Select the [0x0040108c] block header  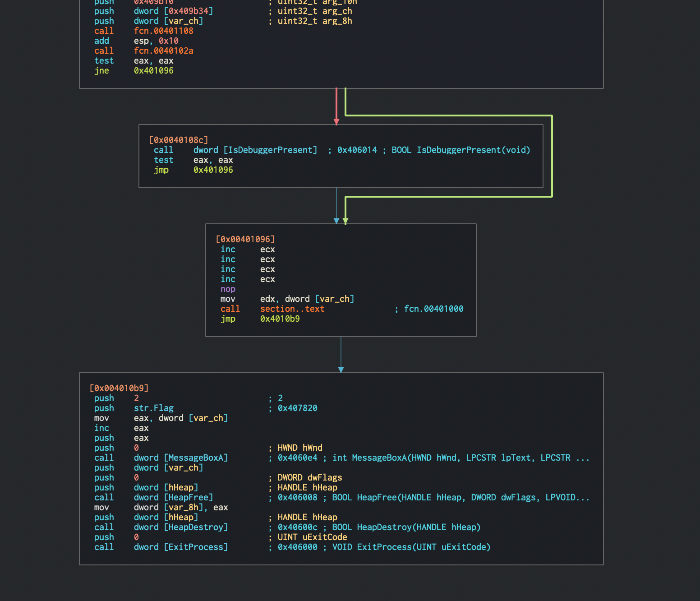click(178, 140)
